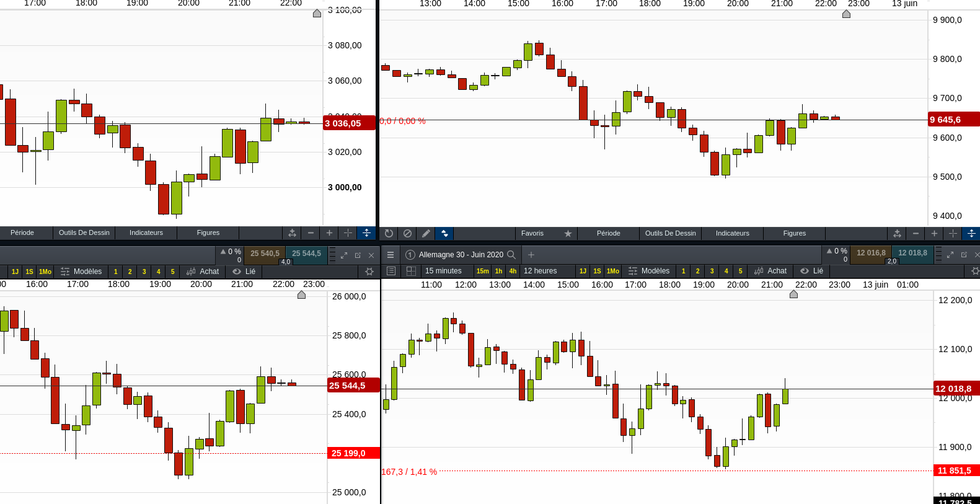Image resolution: width=980 pixels, height=504 pixels.
Task: Click the auto-scale icon in top-left chart toolbar
Action: pyautogui.click(x=292, y=233)
